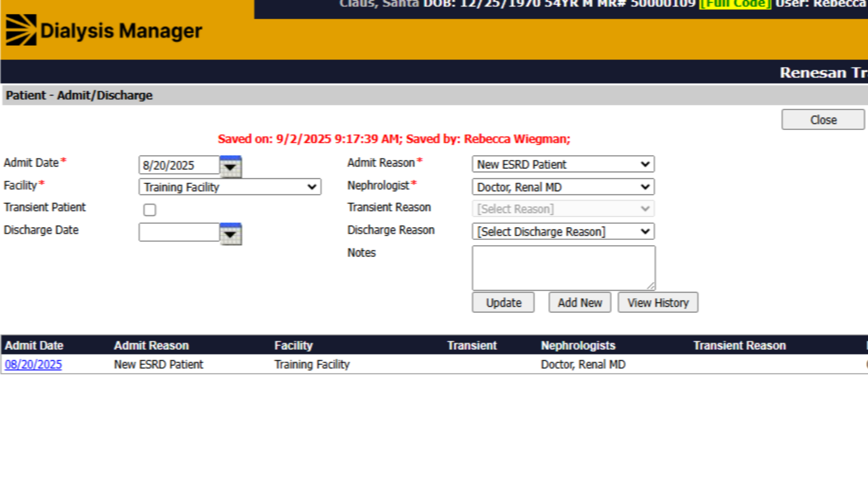
Task: Click the Admit Reason column header
Action: tap(151, 345)
